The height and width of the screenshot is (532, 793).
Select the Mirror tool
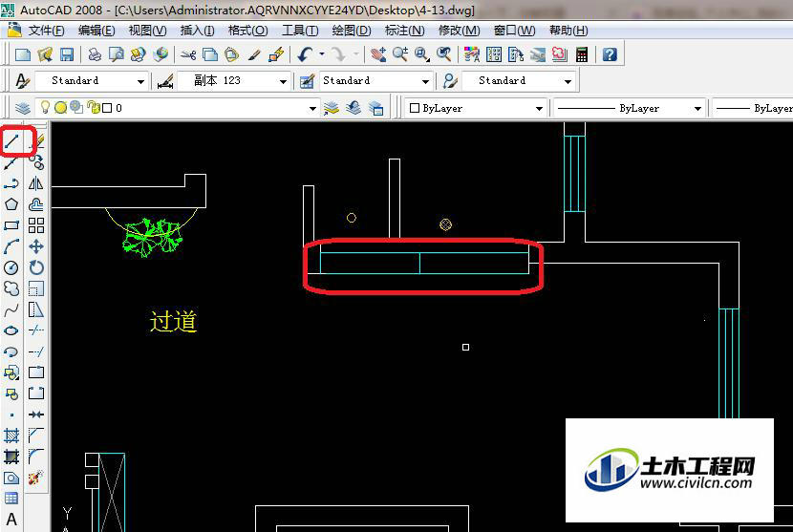36,183
